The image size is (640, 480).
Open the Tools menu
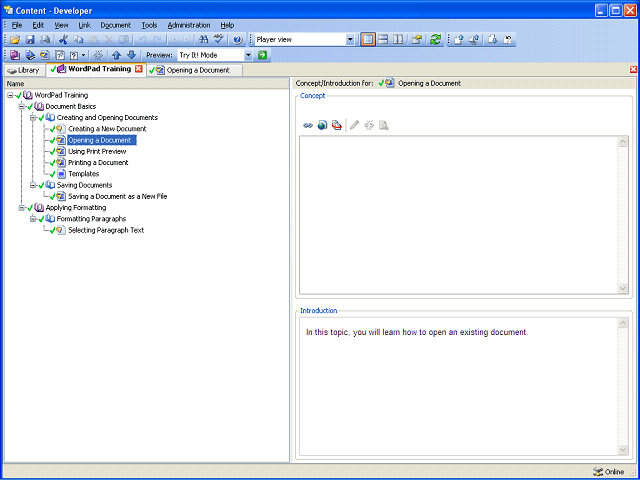149,25
